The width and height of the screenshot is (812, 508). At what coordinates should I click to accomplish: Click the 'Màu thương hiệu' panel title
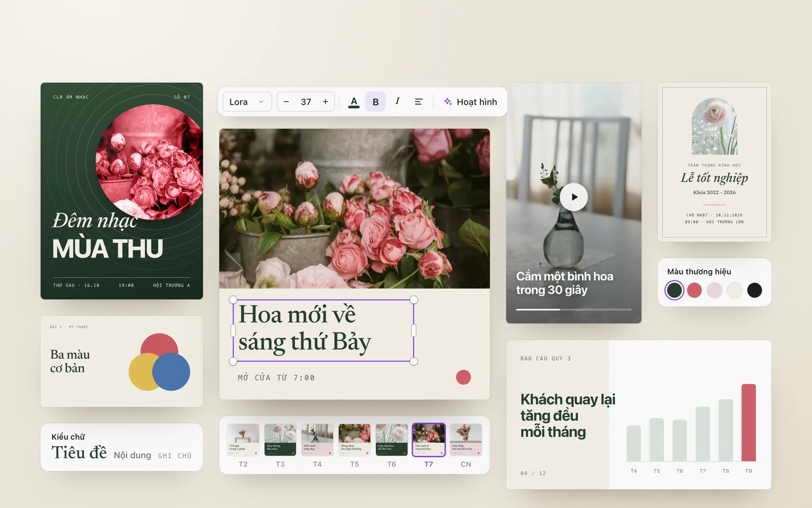tap(699, 272)
